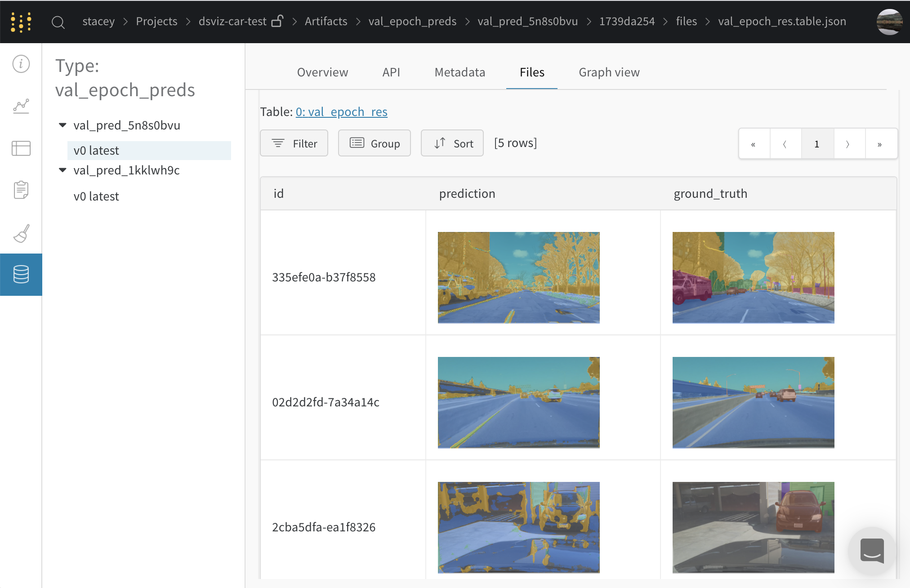The height and width of the screenshot is (588, 910).
Task: Open the sweeps broom icon
Action: [x=21, y=233]
